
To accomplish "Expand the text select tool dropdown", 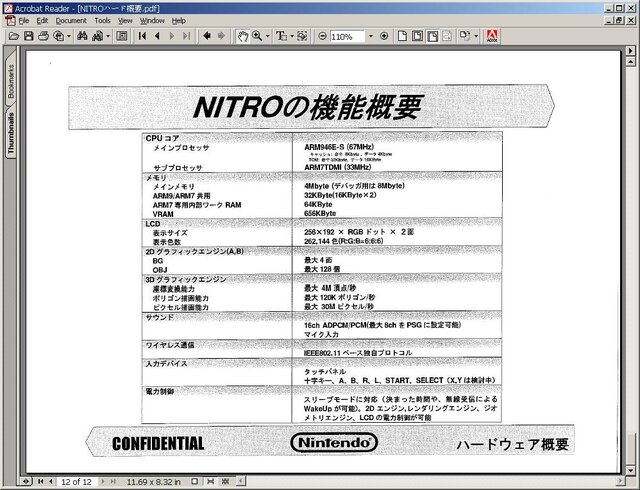I will pyautogui.click(x=290, y=36).
